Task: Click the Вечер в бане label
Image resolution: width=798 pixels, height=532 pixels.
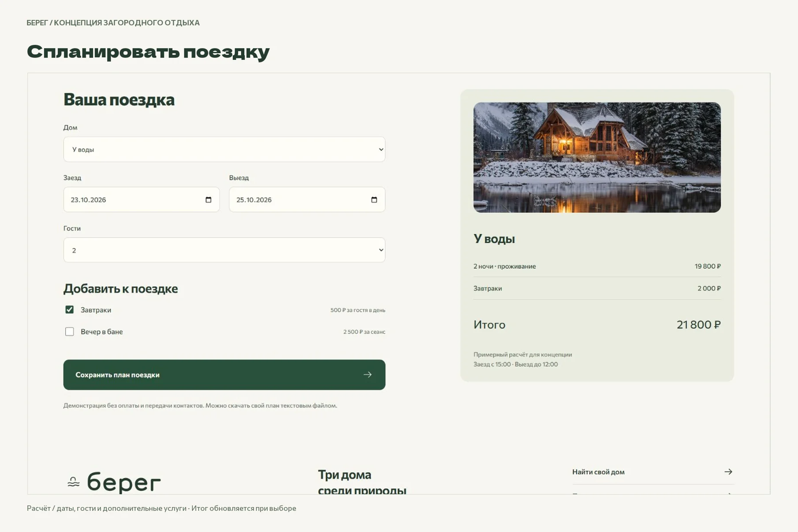Action: 102,332
